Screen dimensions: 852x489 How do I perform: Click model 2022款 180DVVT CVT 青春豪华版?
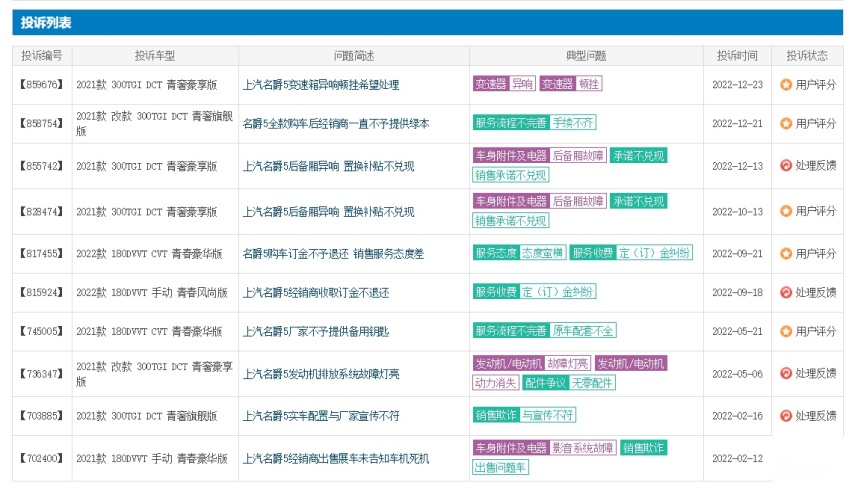[149, 254]
